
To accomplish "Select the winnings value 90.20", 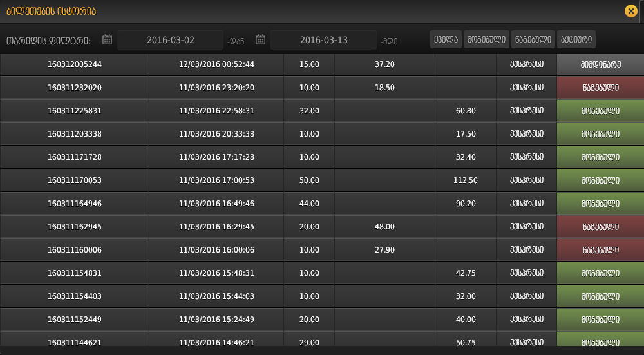I will point(466,204).
